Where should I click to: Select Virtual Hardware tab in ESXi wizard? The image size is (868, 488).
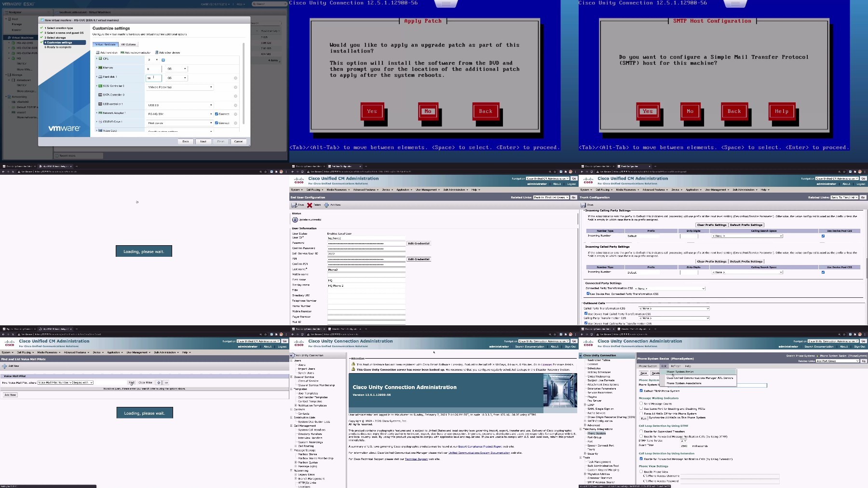pyautogui.click(x=105, y=44)
